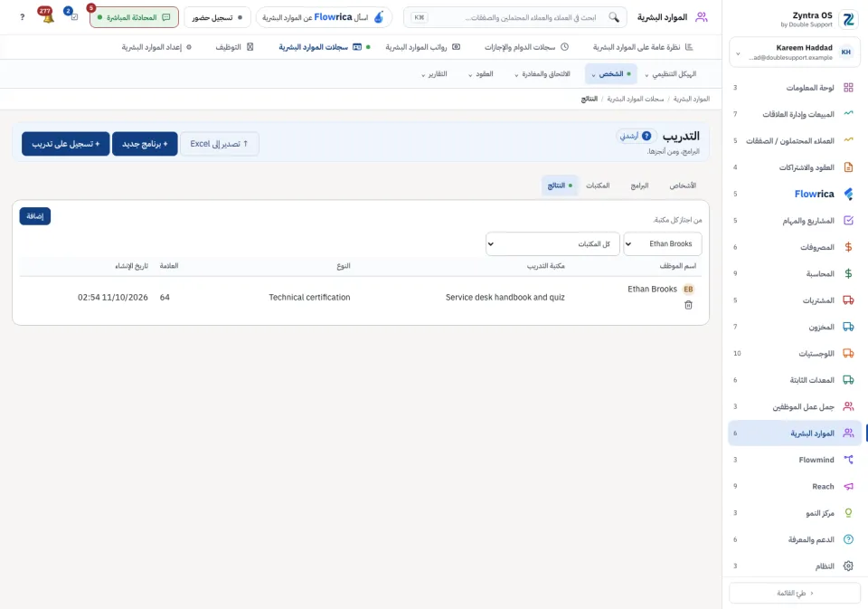This screenshot has width=868, height=609.
Task: Open إعداد الموارد البشرية tab
Action: tap(156, 47)
